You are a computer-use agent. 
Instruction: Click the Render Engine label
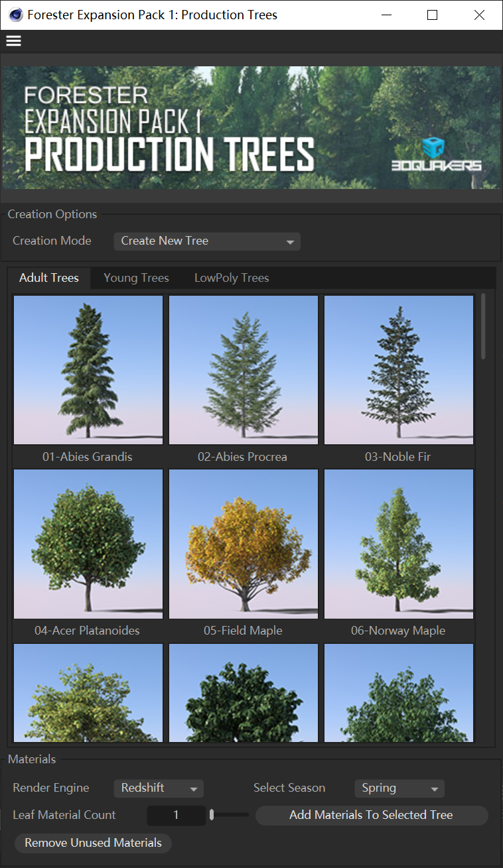pyautogui.click(x=51, y=788)
